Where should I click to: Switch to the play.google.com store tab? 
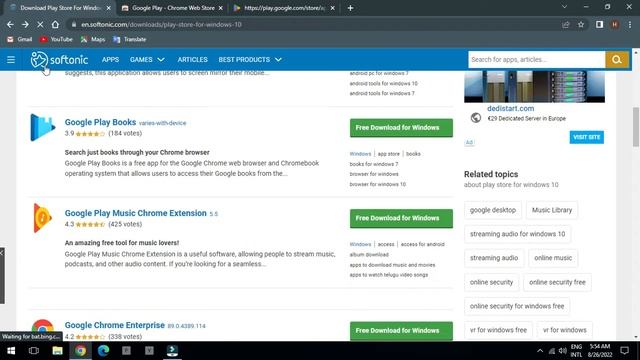[x=284, y=8]
